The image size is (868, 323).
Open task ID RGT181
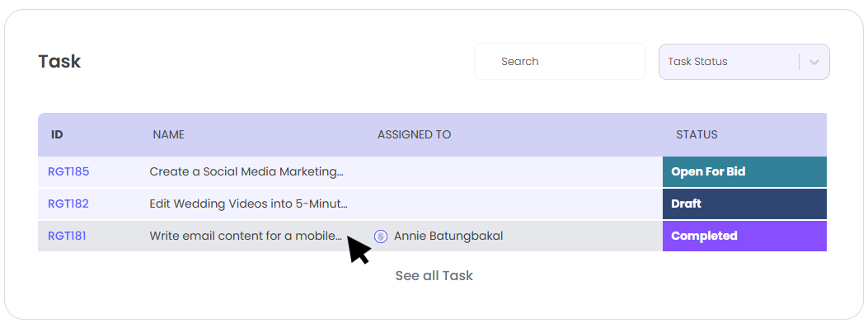67,236
